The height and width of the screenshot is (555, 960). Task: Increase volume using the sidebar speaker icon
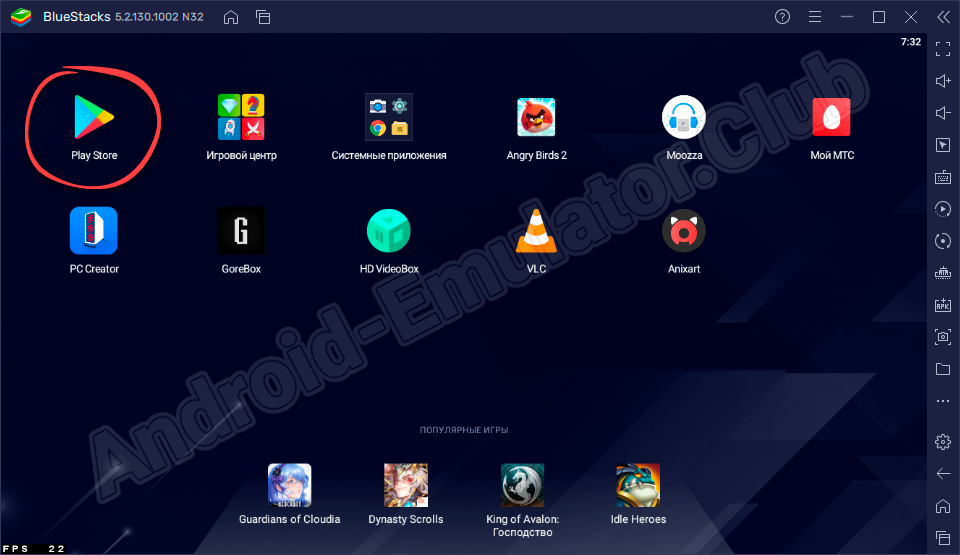[x=942, y=80]
